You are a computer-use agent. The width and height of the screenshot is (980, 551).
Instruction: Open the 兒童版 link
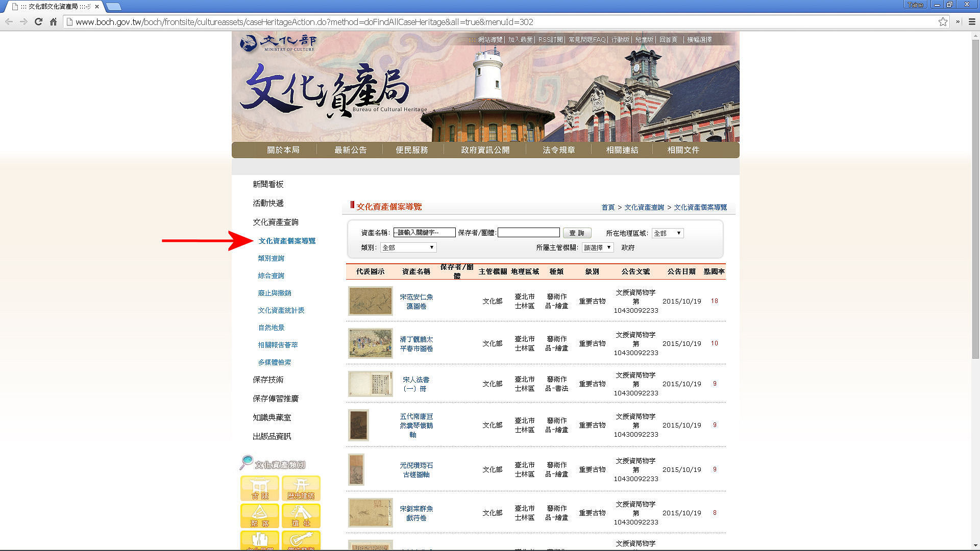coord(644,40)
